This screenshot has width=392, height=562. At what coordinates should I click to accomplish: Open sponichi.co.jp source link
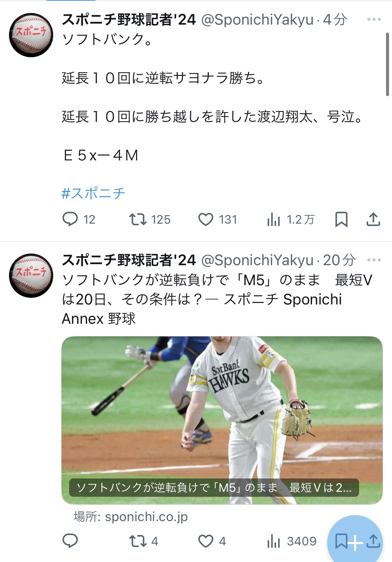point(131,516)
